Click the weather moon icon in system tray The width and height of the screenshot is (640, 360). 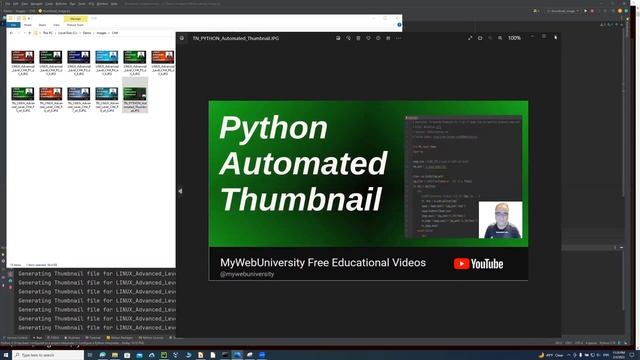[541, 355]
